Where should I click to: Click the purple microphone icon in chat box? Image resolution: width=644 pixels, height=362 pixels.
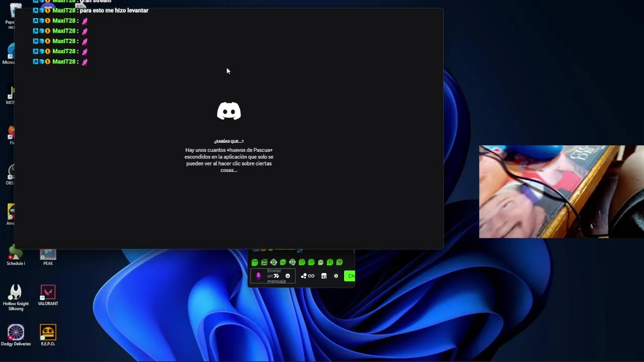tap(259, 276)
